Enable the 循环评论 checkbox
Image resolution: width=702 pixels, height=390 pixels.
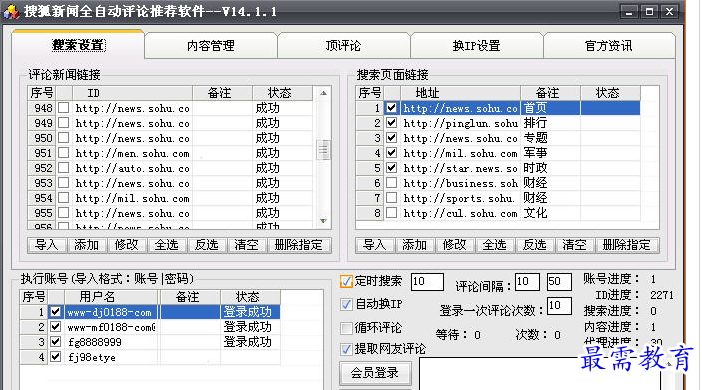(x=346, y=328)
